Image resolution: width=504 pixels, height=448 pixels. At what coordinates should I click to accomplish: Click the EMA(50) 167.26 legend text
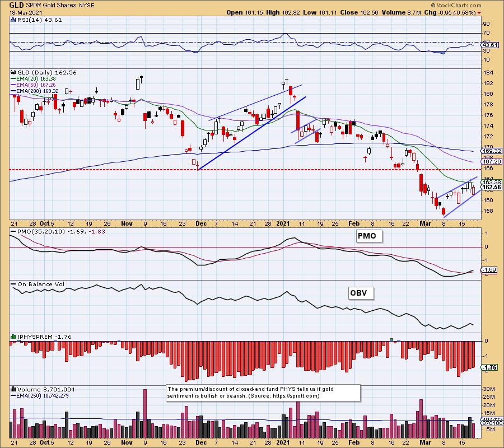coord(36,85)
